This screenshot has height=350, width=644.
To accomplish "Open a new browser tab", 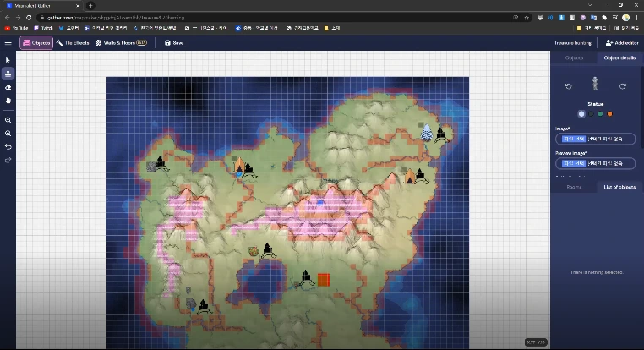I will coord(90,6).
